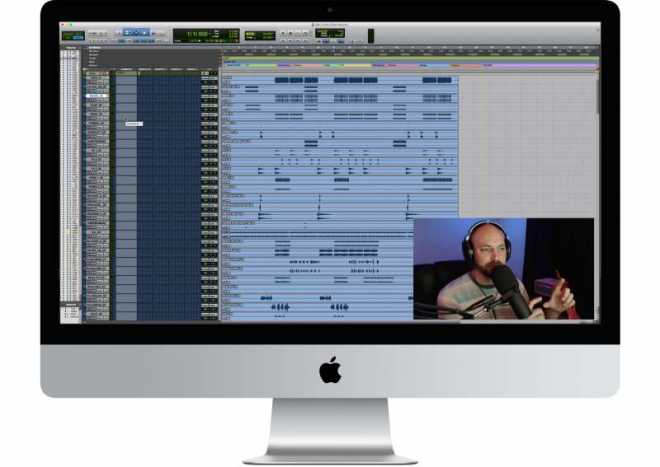Click the output level meter in toolbar
660x467 pixels.
371,36
